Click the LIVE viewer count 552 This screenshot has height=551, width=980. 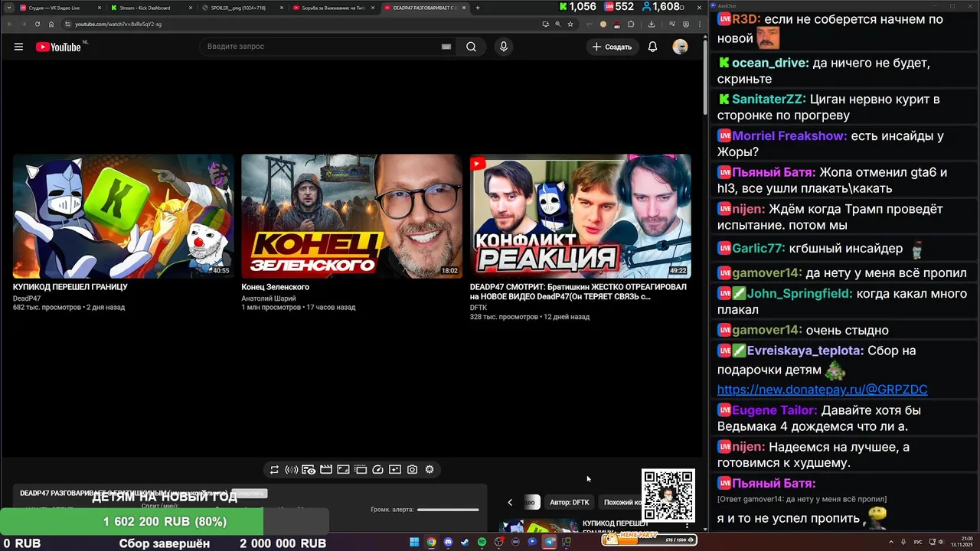619,7
